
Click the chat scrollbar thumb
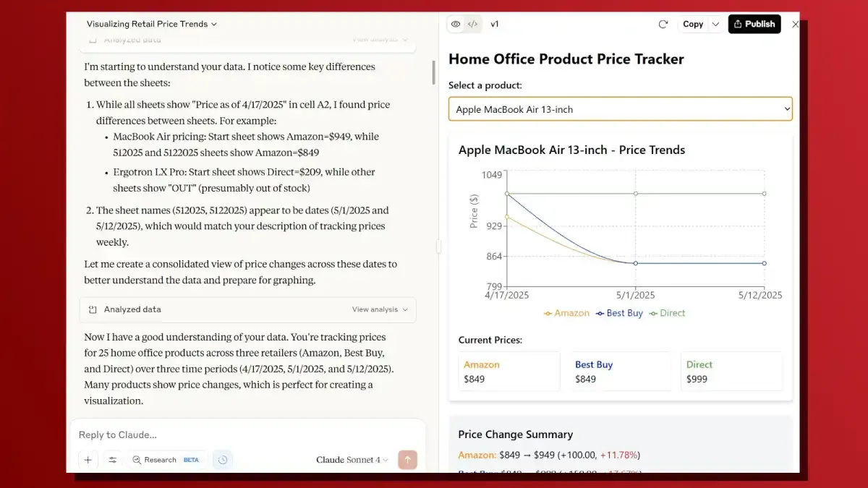point(433,72)
